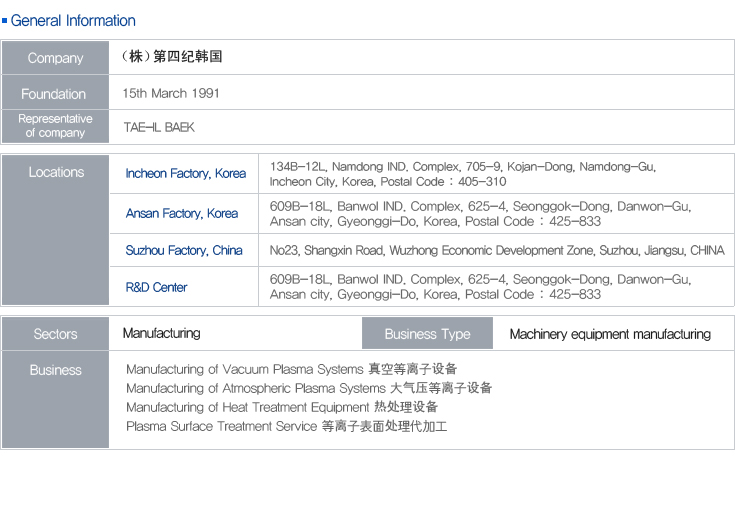Click the Sectors header cell

pyautogui.click(x=55, y=334)
